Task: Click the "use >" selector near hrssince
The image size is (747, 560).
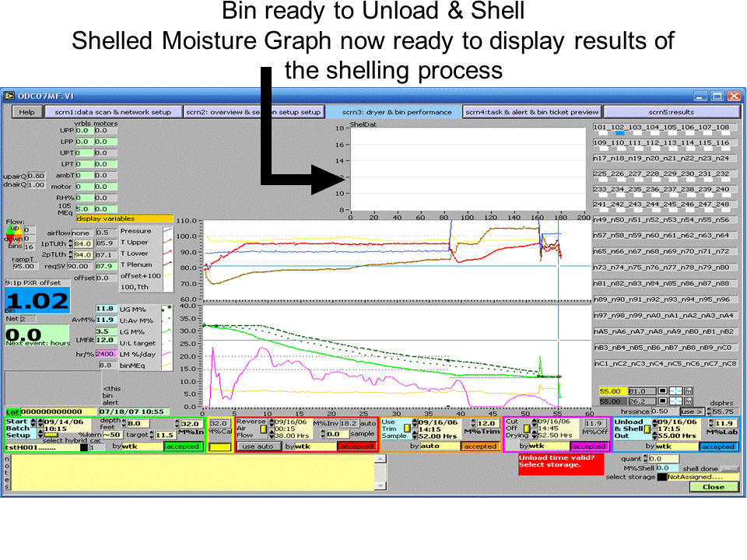Action: 693,411
